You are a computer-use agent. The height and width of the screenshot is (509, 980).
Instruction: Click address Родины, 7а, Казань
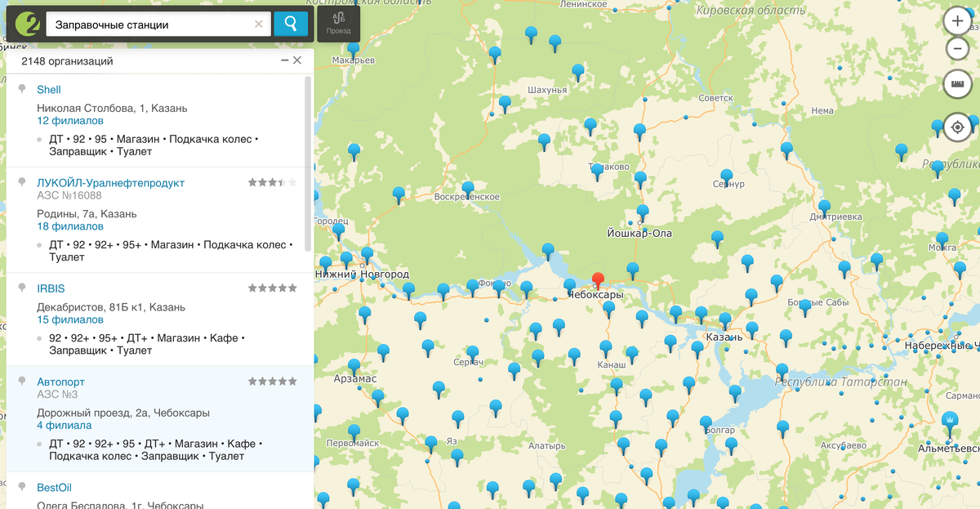click(x=87, y=214)
